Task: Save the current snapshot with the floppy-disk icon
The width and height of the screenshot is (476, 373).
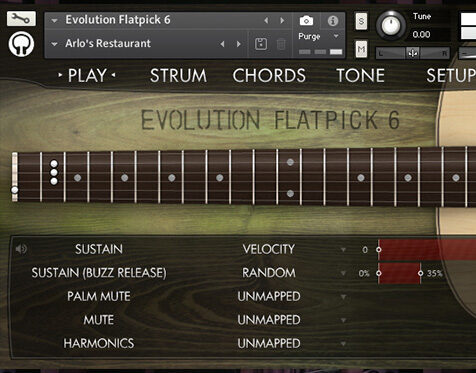Action: tap(261, 44)
